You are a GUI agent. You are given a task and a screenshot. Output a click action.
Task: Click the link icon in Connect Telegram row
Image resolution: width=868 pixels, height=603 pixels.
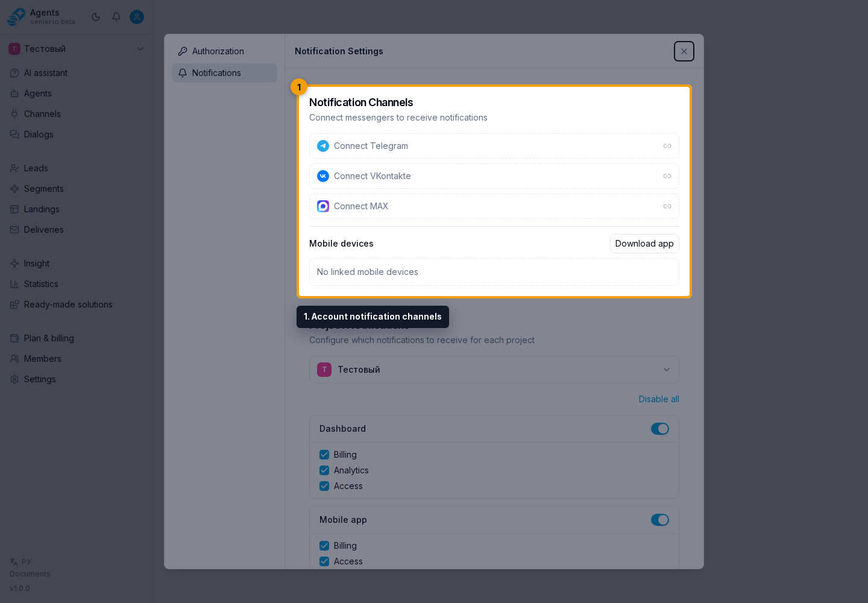pyautogui.click(x=667, y=146)
